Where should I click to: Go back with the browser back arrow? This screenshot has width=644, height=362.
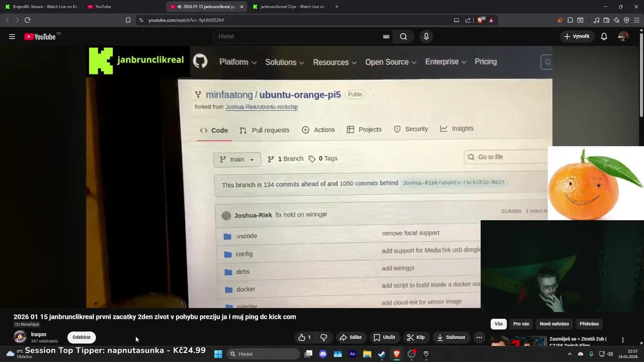(x=7, y=20)
